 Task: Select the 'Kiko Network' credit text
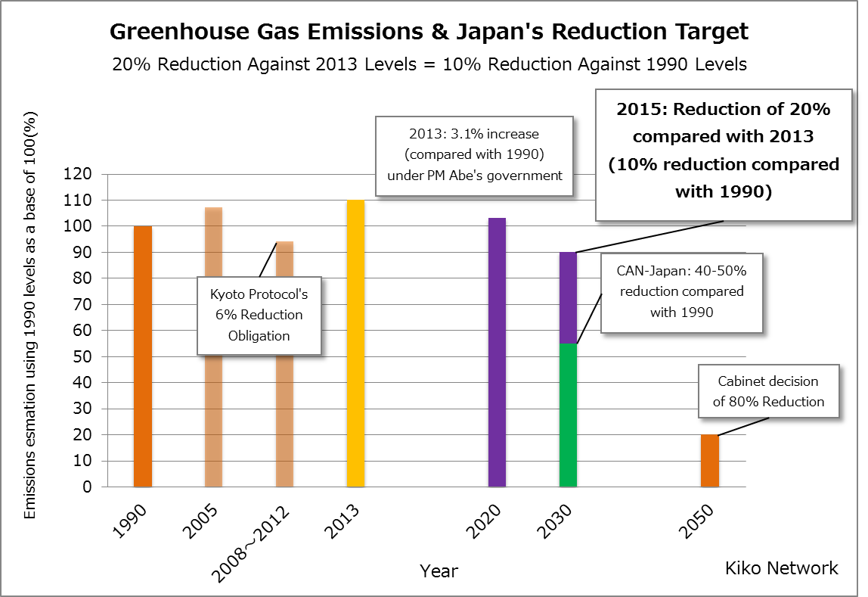[x=782, y=568]
